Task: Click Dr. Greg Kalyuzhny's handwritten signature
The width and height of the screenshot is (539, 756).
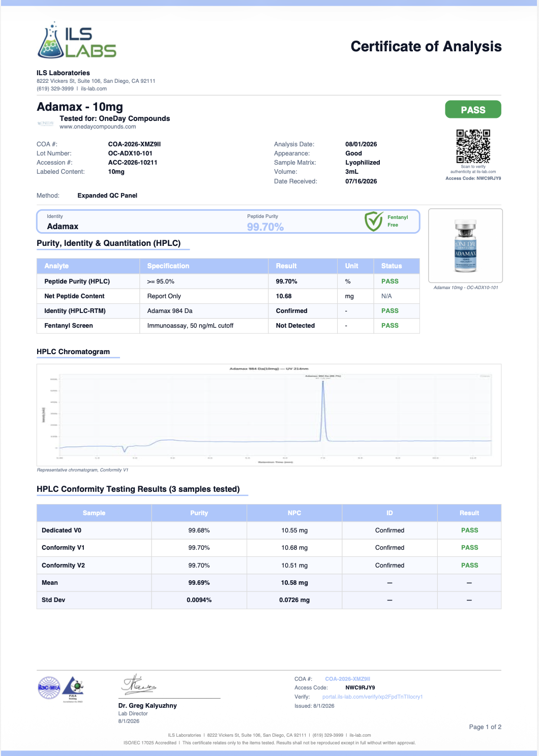Action: click(x=138, y=685)
